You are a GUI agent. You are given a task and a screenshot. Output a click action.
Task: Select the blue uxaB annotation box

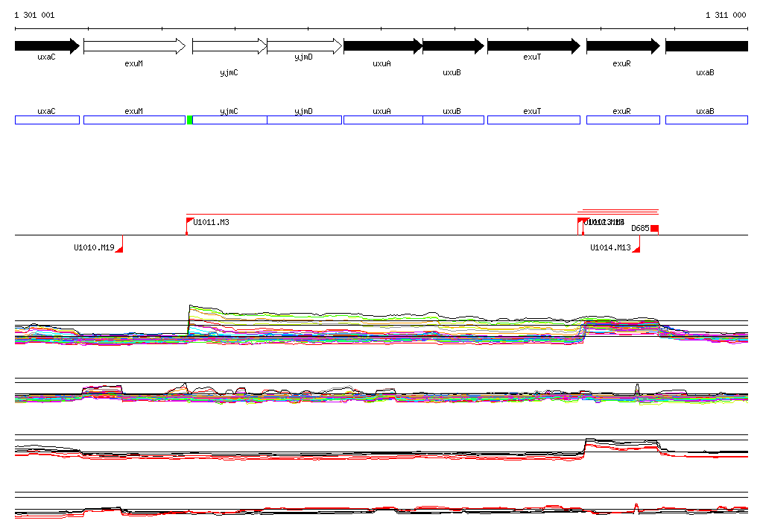(x=706, y=120)
